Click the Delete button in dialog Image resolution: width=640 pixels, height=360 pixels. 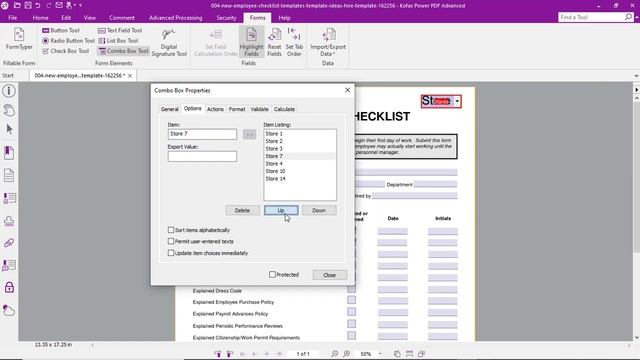[x=242, y=210]
